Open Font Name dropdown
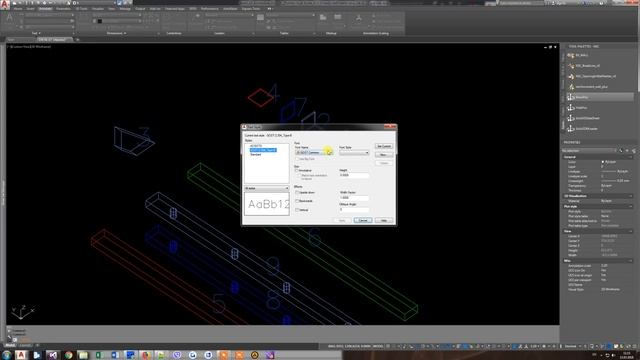This screenshot has height=360, width=640. point(314,152)
